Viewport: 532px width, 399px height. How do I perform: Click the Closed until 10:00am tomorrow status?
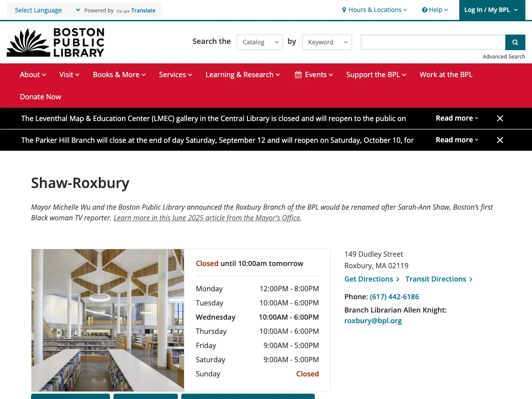pyautogui.click(x=250, y=263)
